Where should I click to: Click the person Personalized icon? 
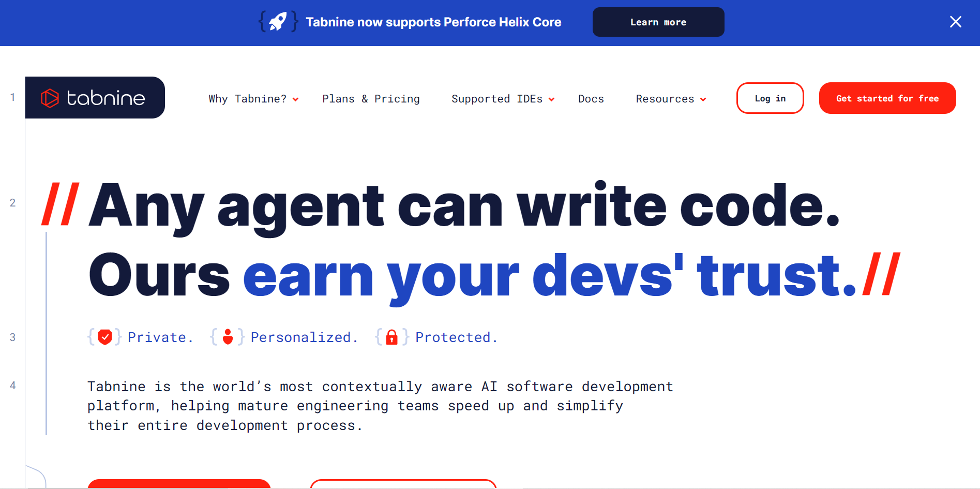coord(228,337)
